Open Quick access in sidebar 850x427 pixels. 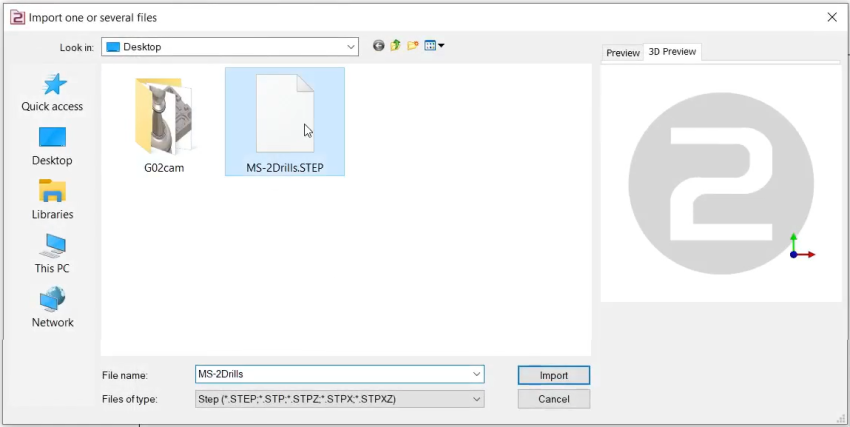(x=52, y=92)
